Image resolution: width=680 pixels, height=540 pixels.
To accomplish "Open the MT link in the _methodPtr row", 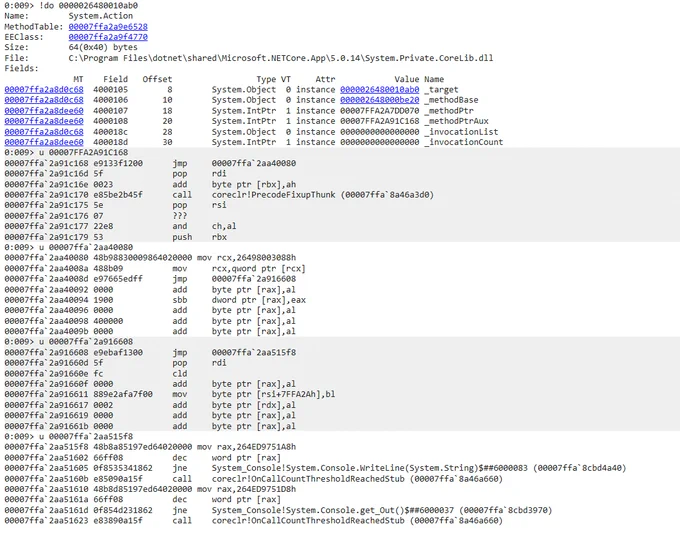I will pyautogui.click(x=44, y=111).
